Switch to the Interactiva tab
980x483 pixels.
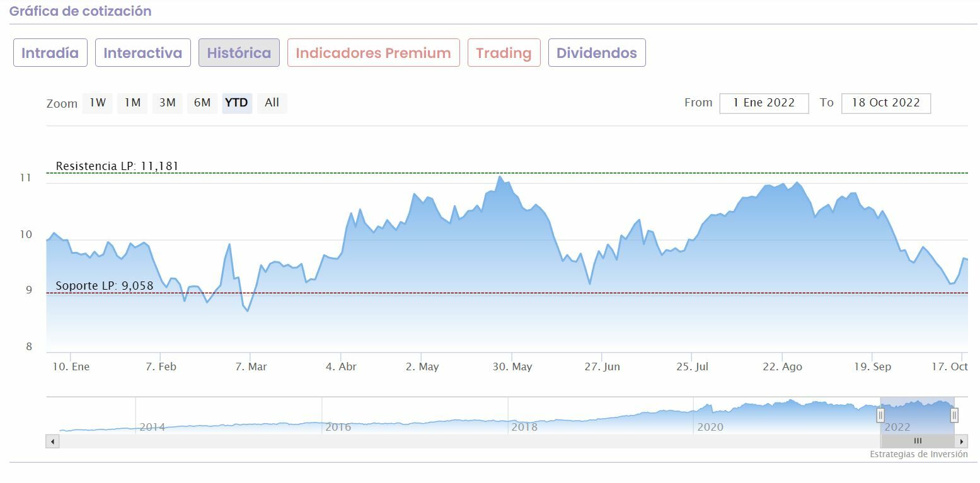pyautogui.click(x=142, y=53)
